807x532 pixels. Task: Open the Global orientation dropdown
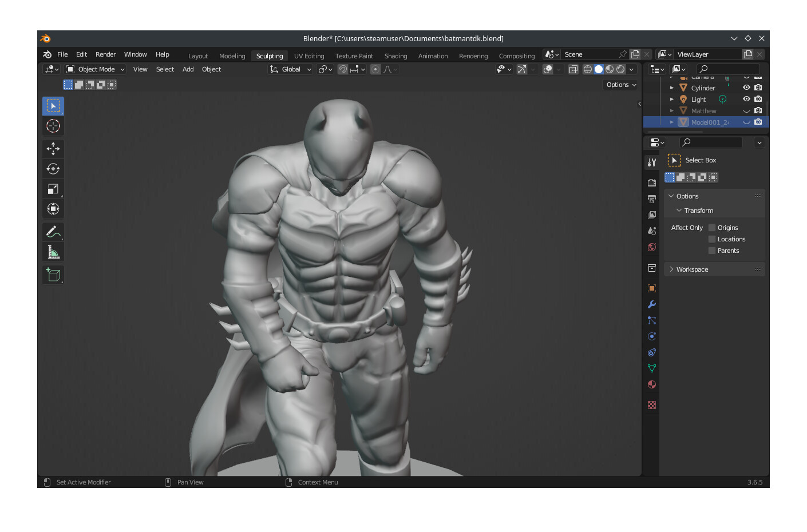tap(291, 69)
